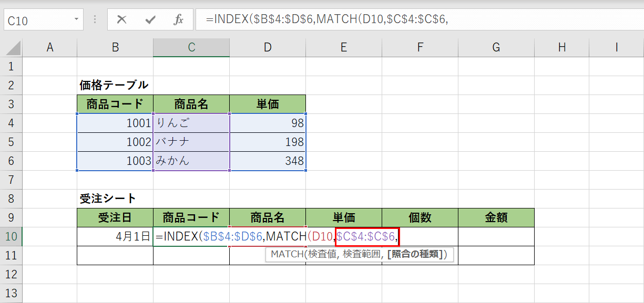Image resolution: width=644 pixels, height=303 pixels.
Task: Select the 受注日 header cell
Action: click(115, 217)
